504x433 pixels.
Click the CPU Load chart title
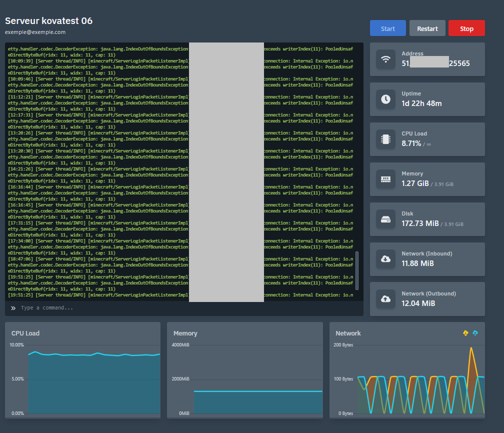click(25, 333)
